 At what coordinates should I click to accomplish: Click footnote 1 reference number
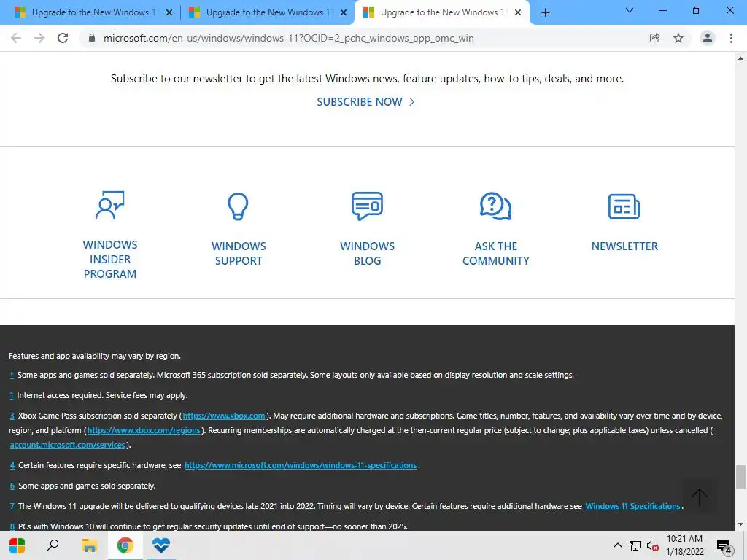pyautogui.click(x=12, y=395)
